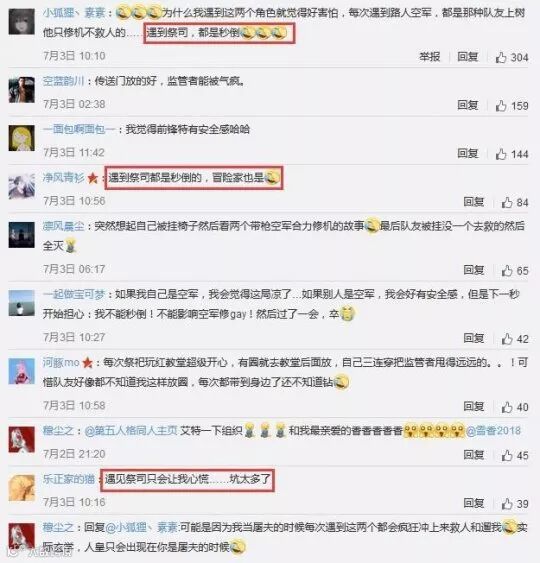Click the @小狐狸、素素 mention in the last reply
The width and height of the screenshot is (540, 563).
[x=142, y=527]
